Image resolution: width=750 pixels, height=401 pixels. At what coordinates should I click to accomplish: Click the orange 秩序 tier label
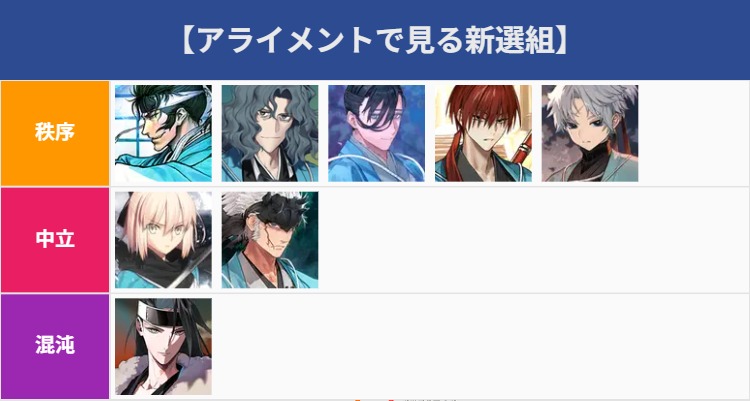click(x=55, y=133)
